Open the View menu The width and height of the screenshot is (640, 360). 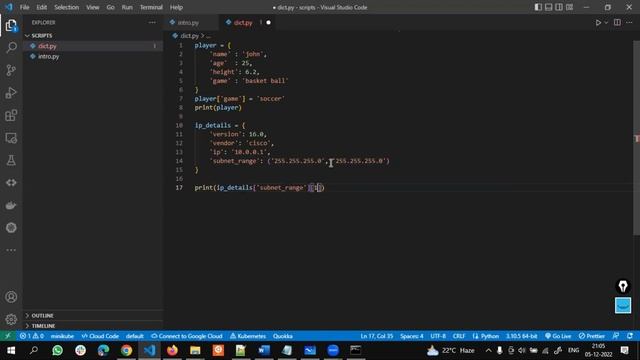(x=93, y=7)
